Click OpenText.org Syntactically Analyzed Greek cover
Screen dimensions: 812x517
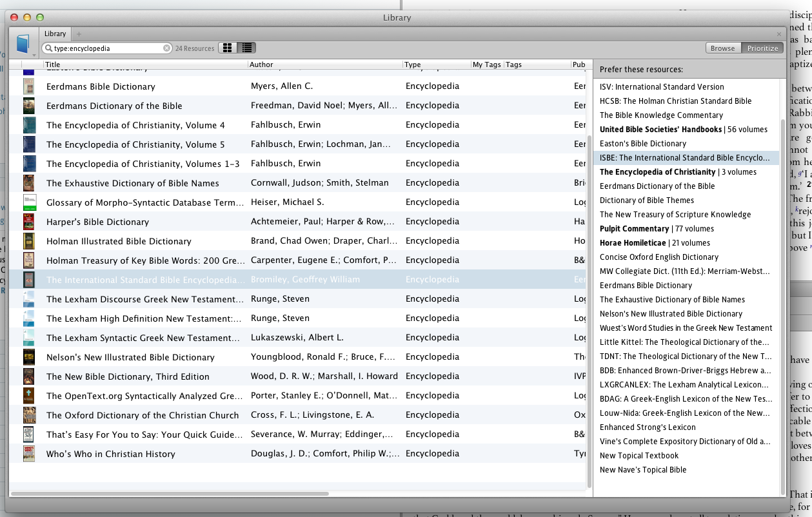29,396
